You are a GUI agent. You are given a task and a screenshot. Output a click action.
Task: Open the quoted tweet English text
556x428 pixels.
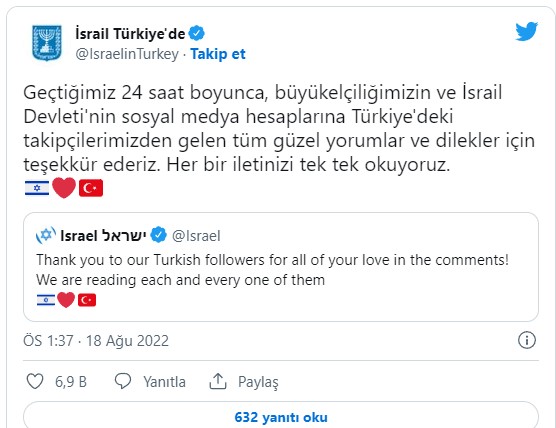coord(272,270)
